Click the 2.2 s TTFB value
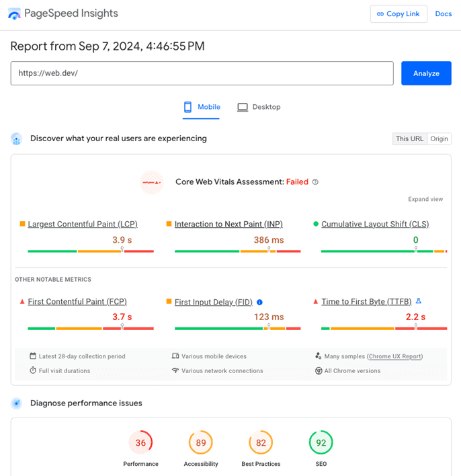The width and height of the screenshot is (461, 476). (x=415, y=317)
